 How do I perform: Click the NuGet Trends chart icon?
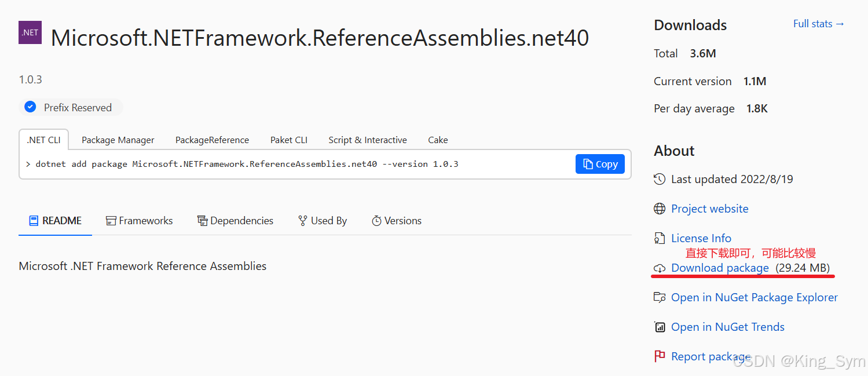click(660, 327)
